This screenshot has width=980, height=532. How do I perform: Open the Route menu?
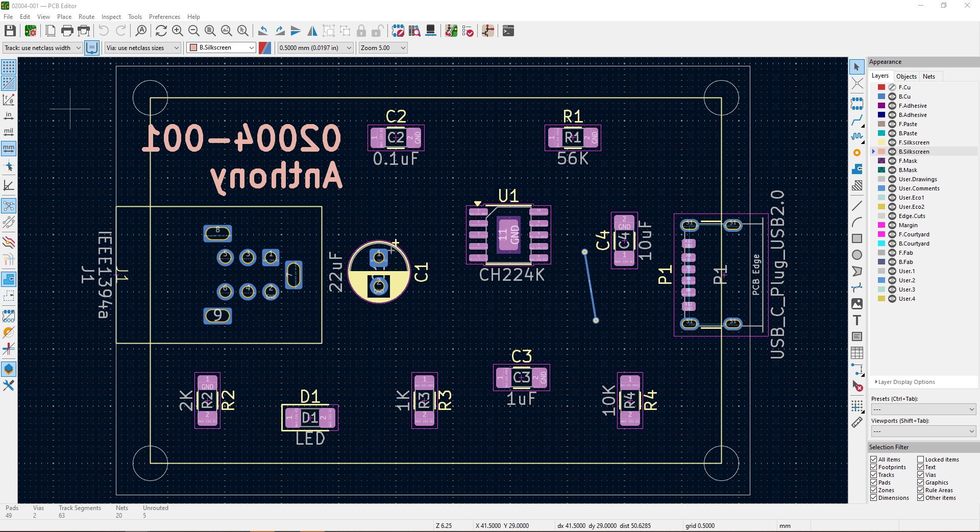[86, 17]
